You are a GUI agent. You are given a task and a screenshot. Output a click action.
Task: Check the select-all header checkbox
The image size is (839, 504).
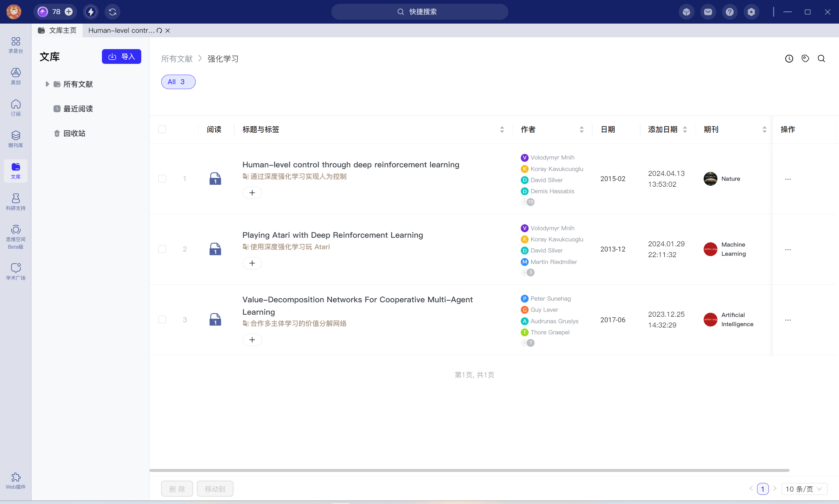[162, 129]
